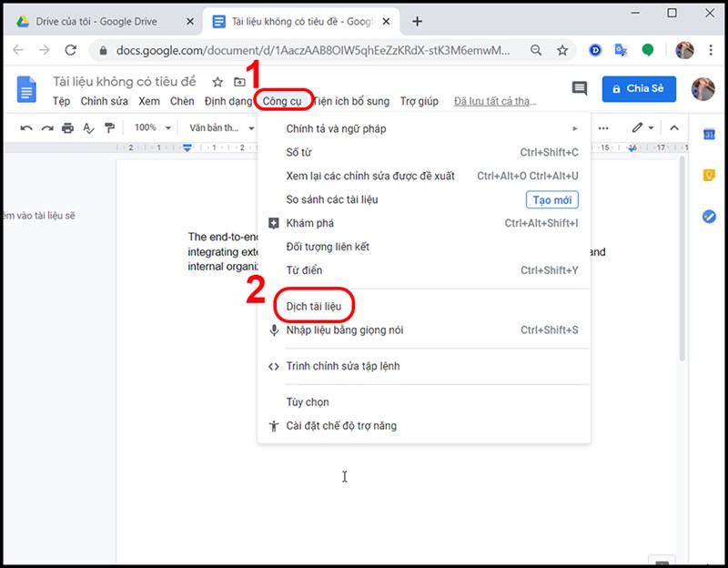Open editing mode dropdown arrow
The image size is (728, 568).
(x=651, y=128)
